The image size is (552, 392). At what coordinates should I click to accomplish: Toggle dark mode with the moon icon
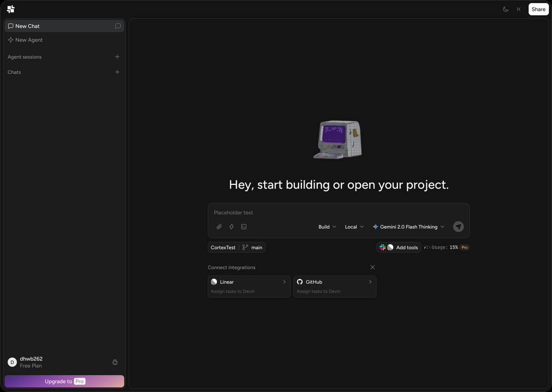point(506,9)
